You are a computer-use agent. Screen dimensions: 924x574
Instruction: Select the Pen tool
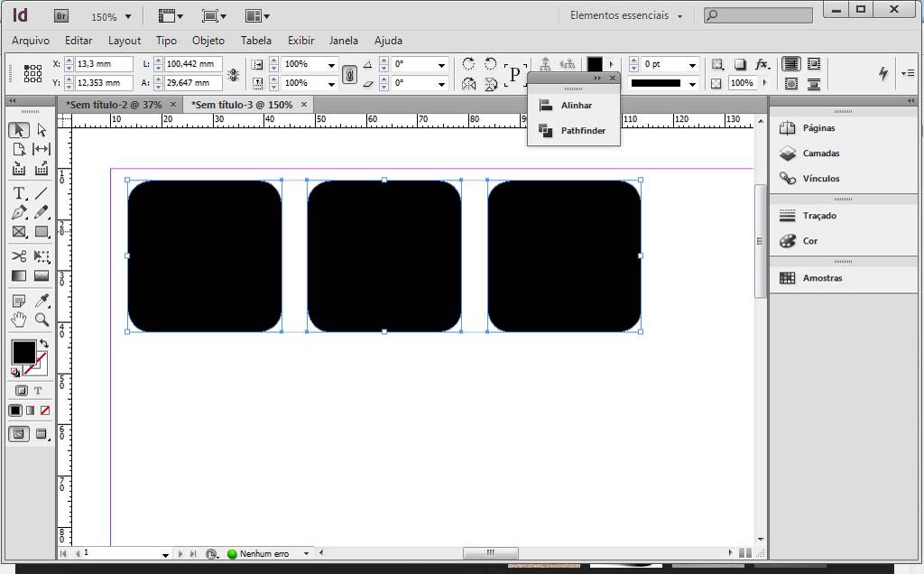tap(19, 212)
